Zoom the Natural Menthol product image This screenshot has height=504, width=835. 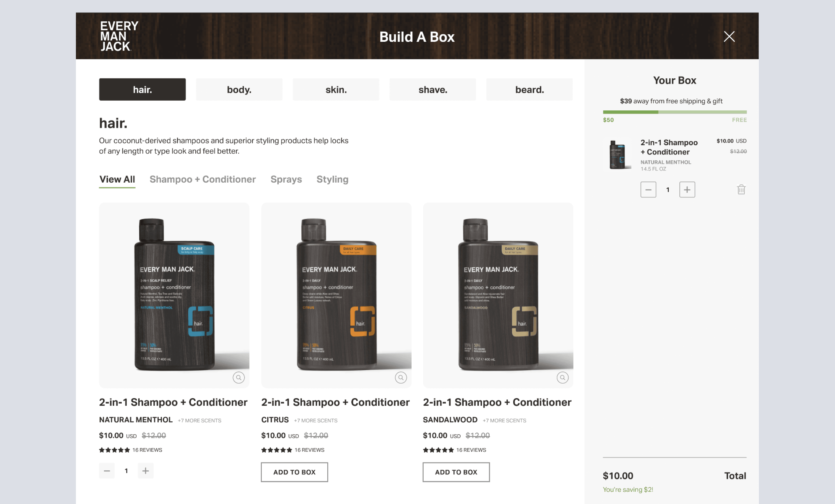[239, 377]
